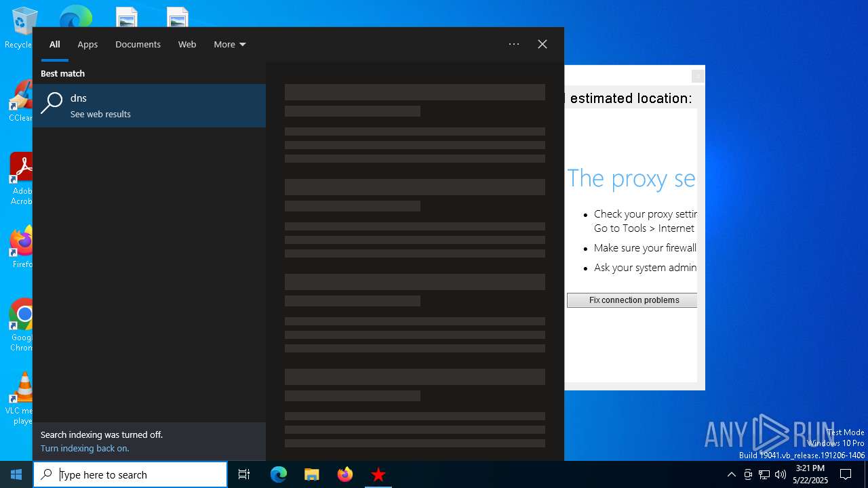Click Fix connection problems button

[633, 300]
